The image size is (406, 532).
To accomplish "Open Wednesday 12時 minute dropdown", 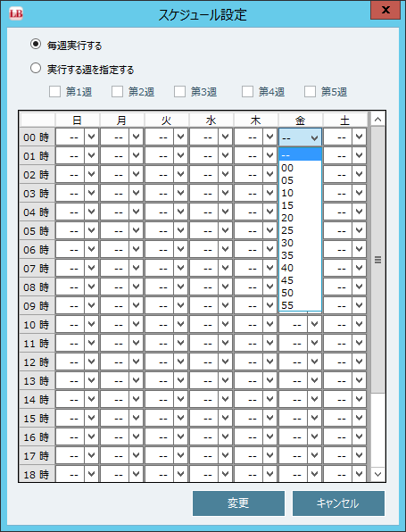I will tap(211, 362).
